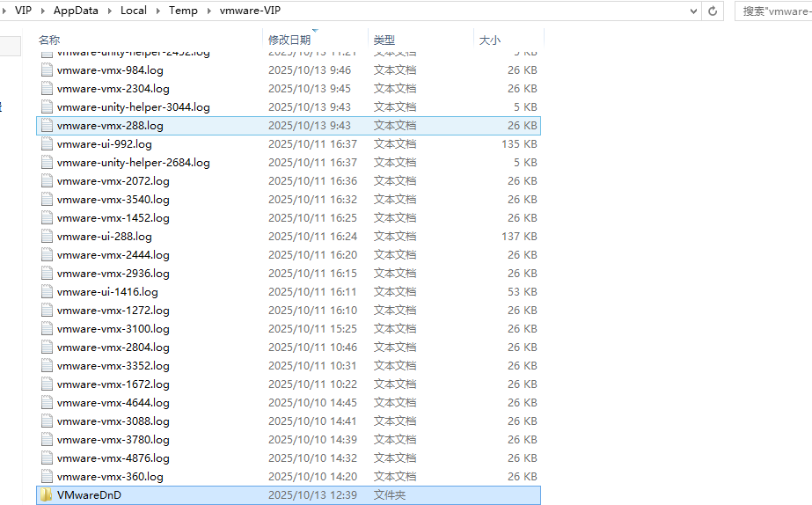The width and height of the screenshot is (812, 505).
Task: Click file icon of vmware-ui-1416.log
Action: coord(47,291)
